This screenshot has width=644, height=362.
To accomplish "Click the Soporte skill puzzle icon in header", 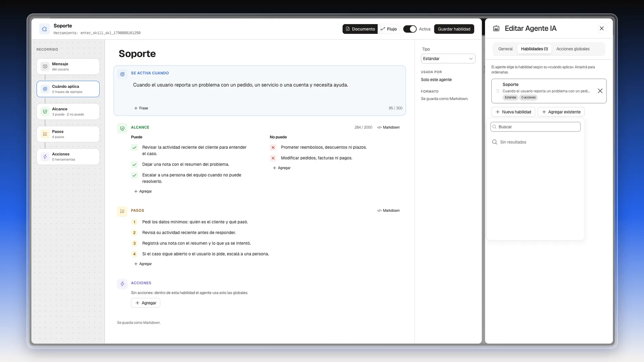I will (44, 29).
